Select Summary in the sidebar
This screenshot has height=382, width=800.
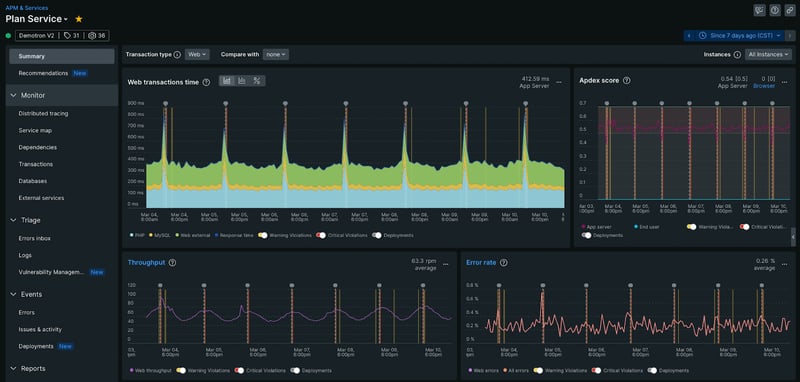pyautogui.click(x=62, y=57)
